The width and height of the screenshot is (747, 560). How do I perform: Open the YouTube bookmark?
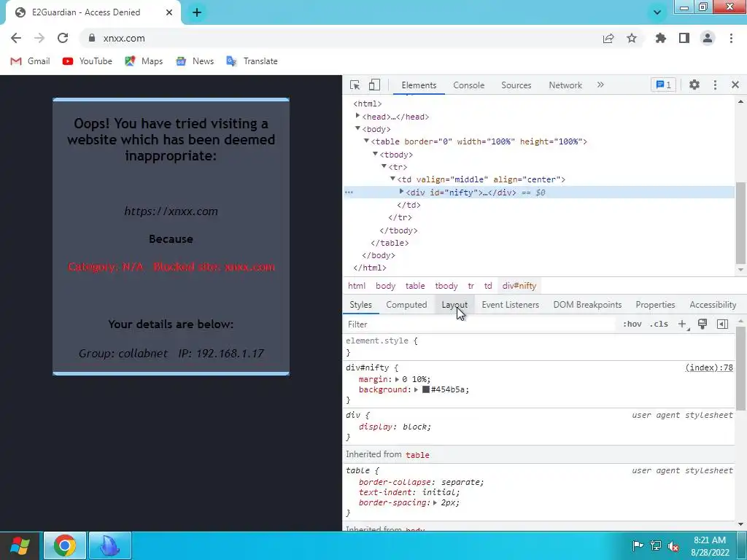pos(88,61)
